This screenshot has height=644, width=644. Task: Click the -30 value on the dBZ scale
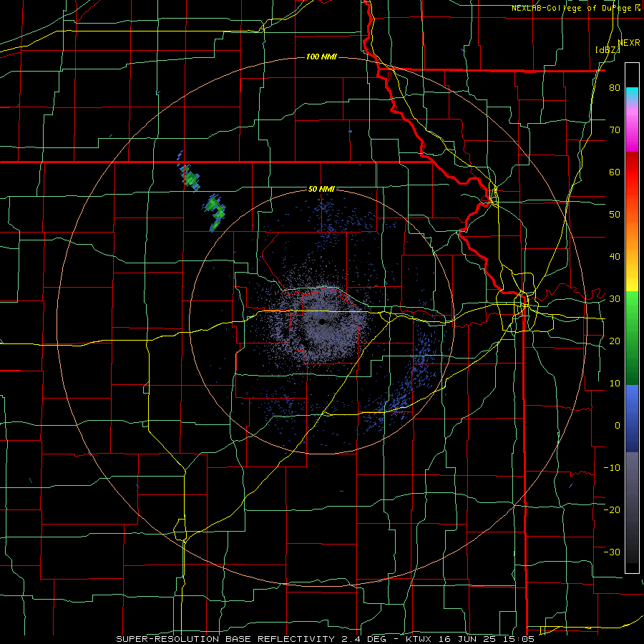[612, 552]
